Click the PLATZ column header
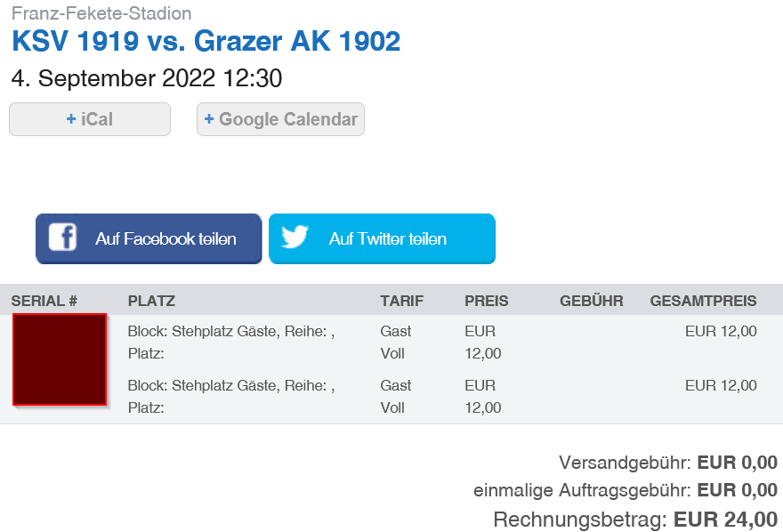 point(151,301)
